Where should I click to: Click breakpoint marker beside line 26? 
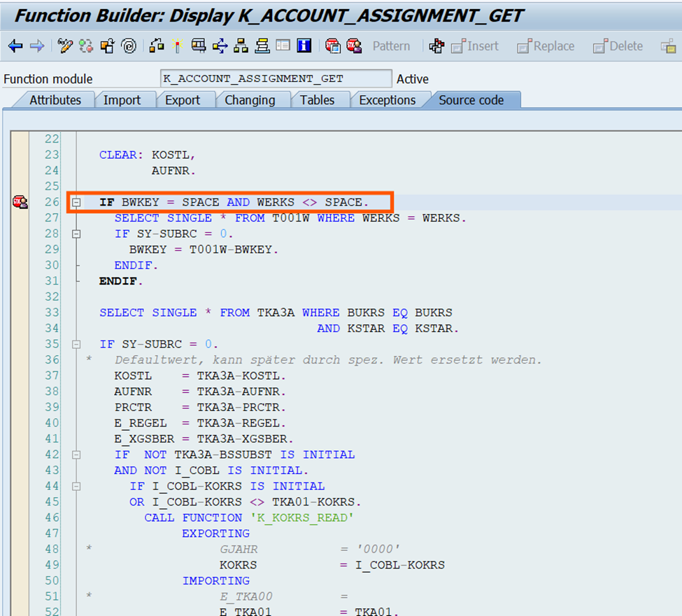[x=20, y=203]
